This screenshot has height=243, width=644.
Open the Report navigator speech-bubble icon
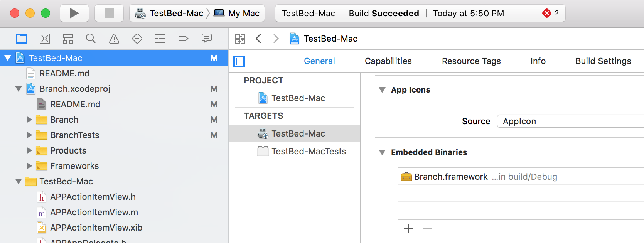coord(207,39)
